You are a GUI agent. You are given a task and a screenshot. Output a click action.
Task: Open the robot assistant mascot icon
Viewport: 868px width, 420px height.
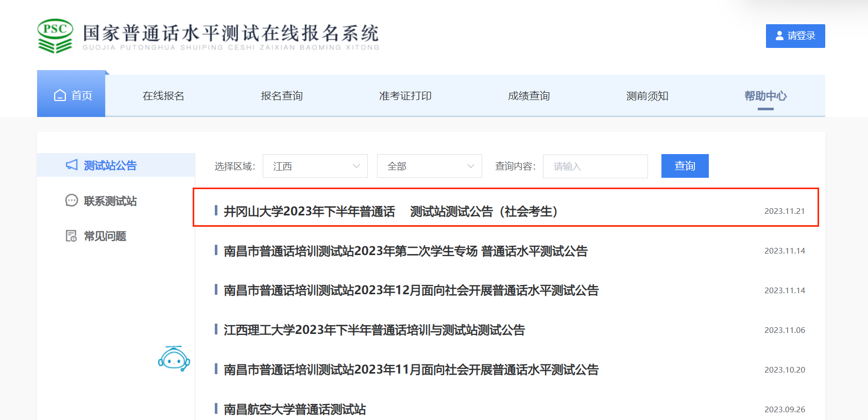pyautogui.click(x=174, y=359)
